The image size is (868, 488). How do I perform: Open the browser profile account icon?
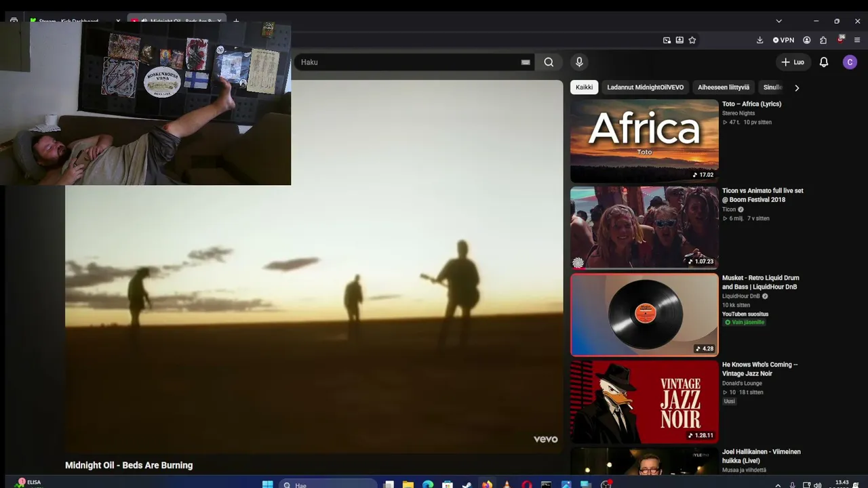[x=807, y=40]
